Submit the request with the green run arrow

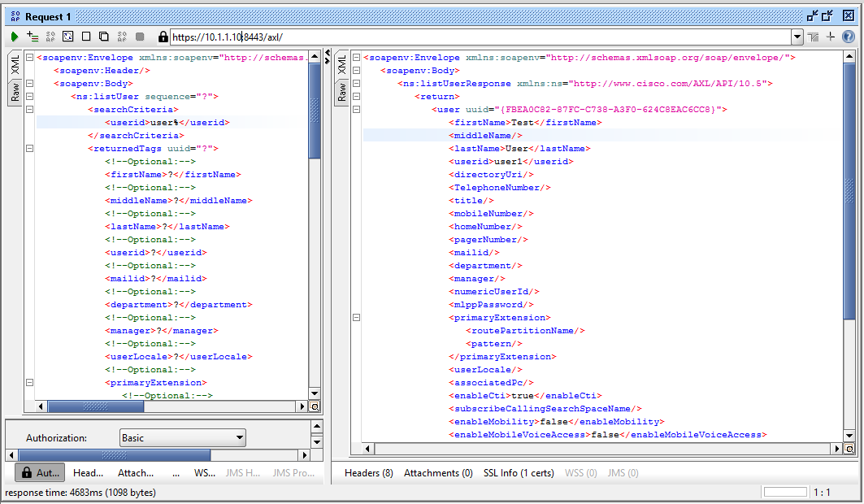(x=14, y=37)
